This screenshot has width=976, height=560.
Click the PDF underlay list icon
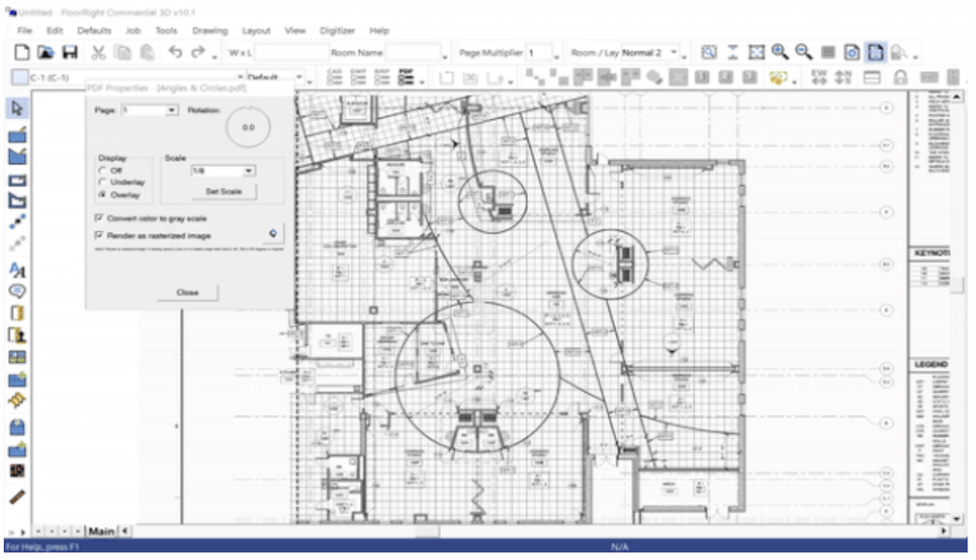coord(406,77)
